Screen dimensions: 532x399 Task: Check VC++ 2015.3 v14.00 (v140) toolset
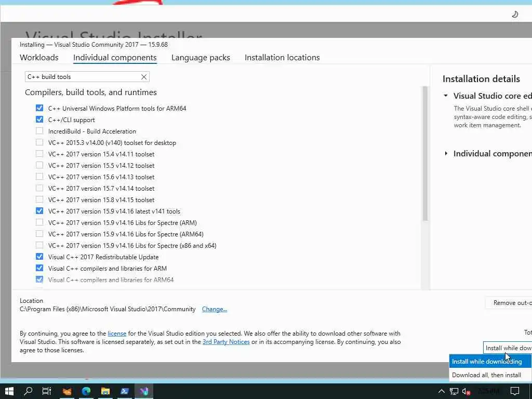click(x=39, y=142)
